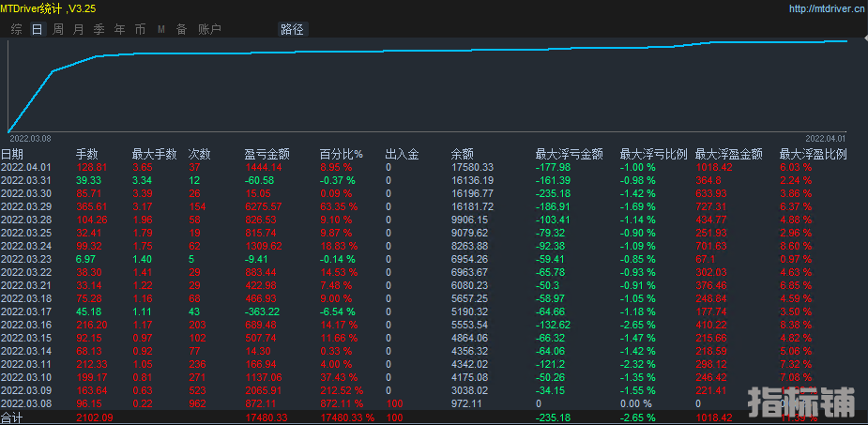Open the 币 currency tab
This screenshot has height=425, width=868.
point(140,29)
